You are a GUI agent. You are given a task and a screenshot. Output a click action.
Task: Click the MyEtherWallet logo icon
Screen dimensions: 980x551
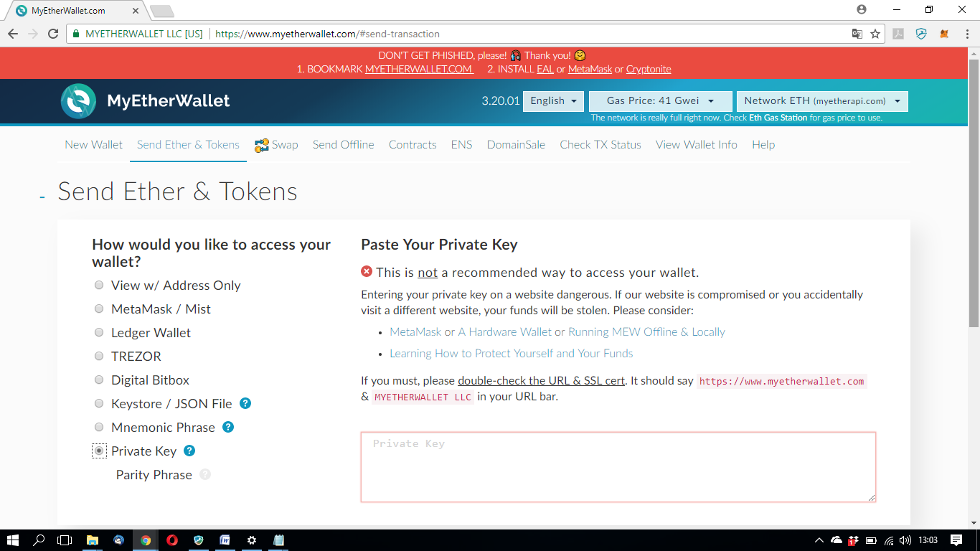78,101
